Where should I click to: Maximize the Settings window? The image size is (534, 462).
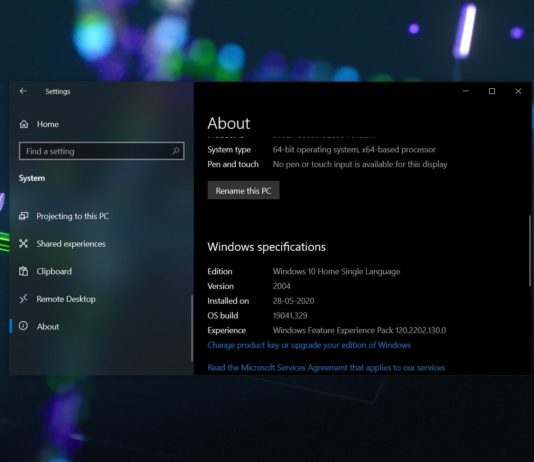[x=492, y=91]
